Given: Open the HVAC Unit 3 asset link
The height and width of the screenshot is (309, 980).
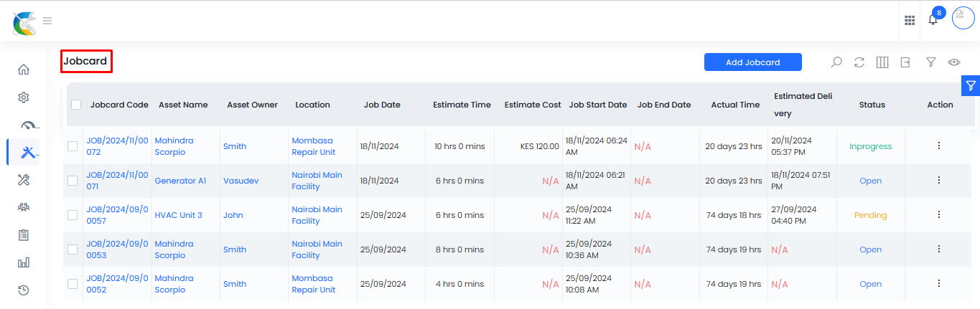Looking at the screenshot, I should (179, 215).
